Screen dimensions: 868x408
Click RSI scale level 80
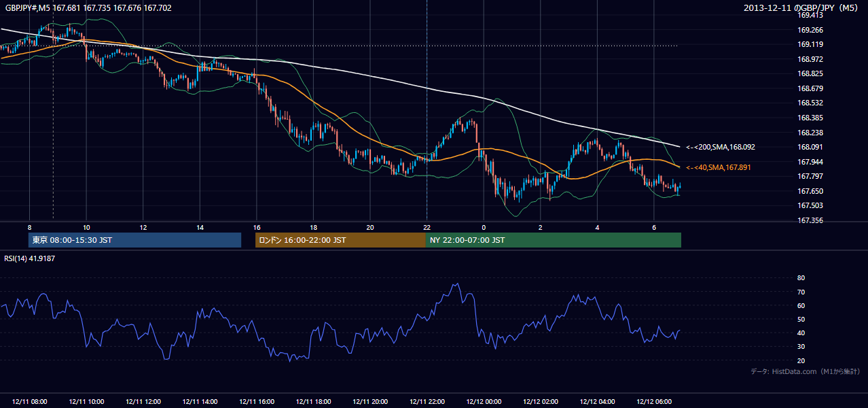(x=801, y=278)
